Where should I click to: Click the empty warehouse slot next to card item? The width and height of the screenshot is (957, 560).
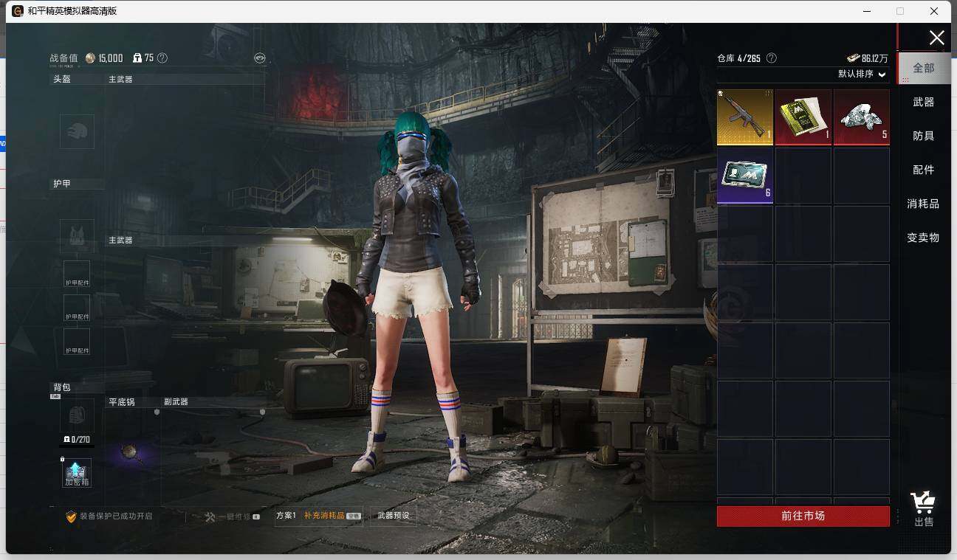click(x=803, y=176)
